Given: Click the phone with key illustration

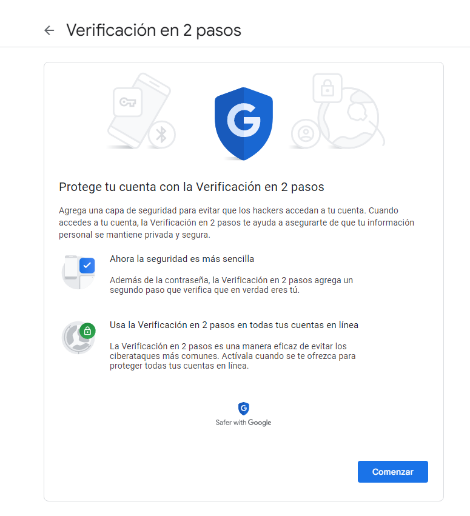Looking at the screenshot, I should pos(139,110).
